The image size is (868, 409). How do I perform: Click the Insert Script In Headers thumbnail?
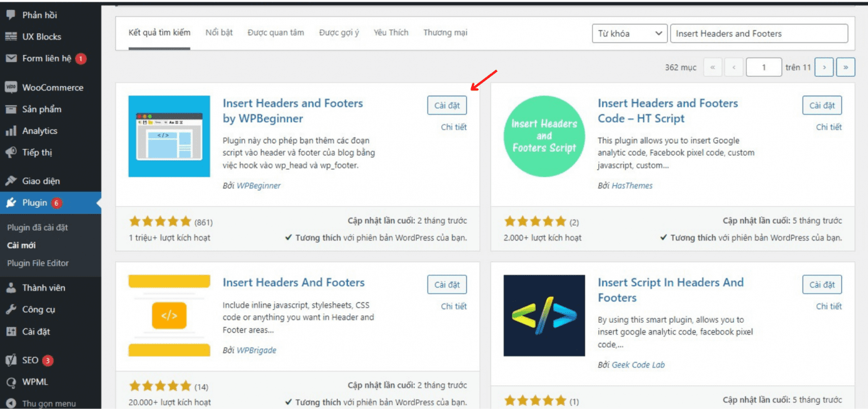pos(544,315)
